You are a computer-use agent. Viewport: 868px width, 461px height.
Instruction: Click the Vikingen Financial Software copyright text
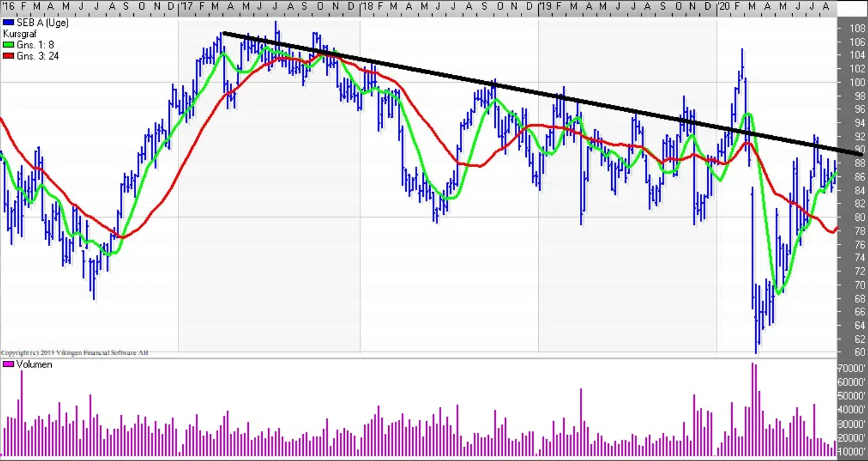coord(74,352)
